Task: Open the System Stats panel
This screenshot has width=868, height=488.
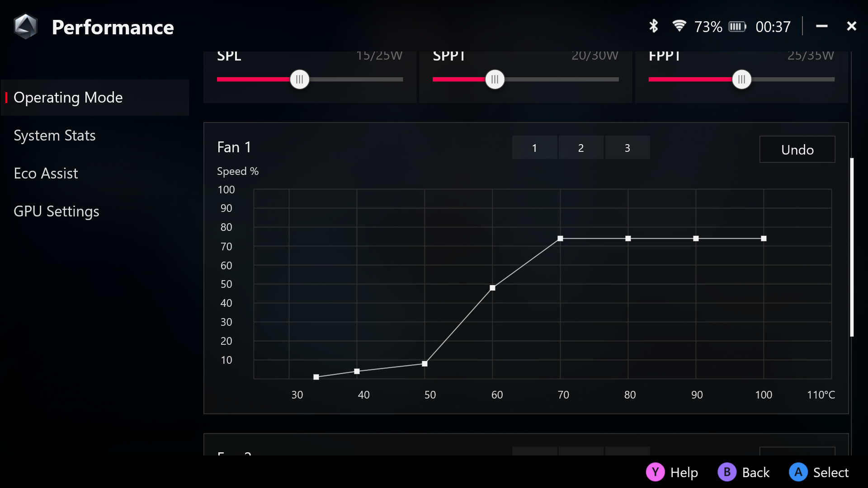Action: click(x=54, y=135)
